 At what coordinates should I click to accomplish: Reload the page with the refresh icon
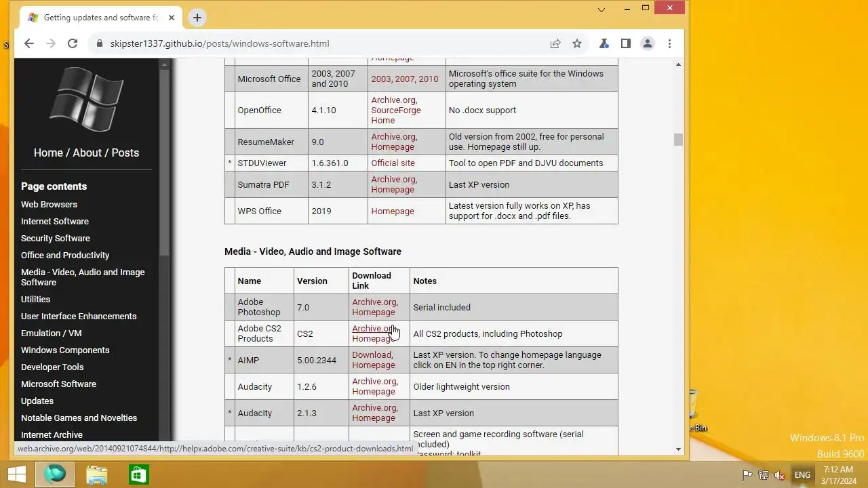73,43
